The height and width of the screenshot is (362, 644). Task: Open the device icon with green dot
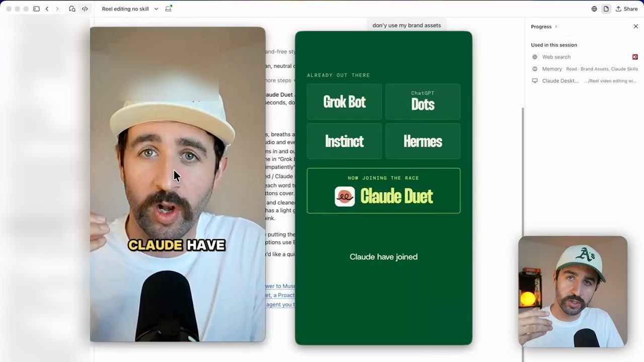point(169,9)
